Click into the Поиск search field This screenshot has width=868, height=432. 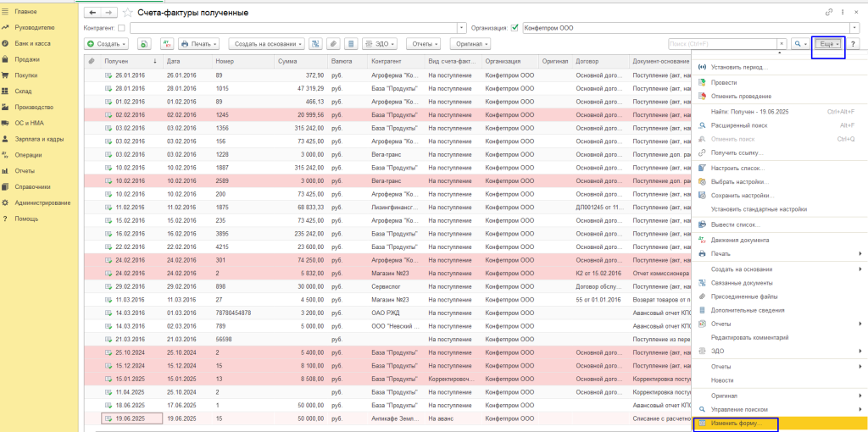721,44
